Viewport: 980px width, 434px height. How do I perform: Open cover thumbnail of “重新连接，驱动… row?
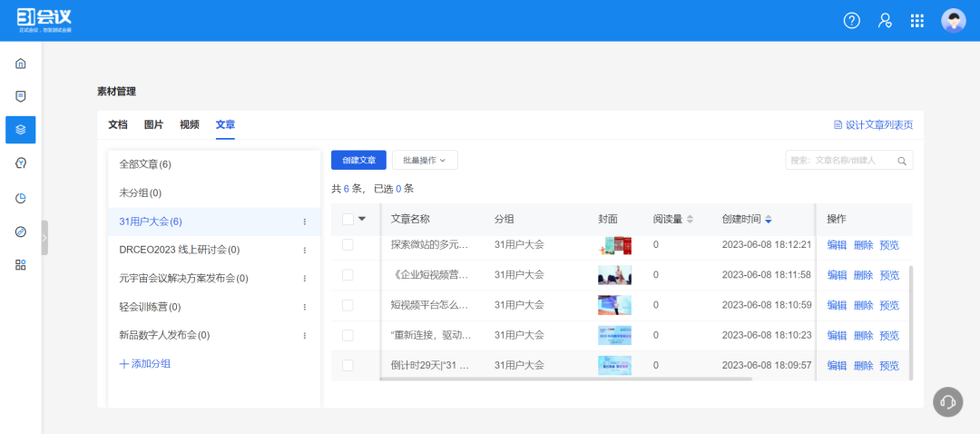[614, 335]
